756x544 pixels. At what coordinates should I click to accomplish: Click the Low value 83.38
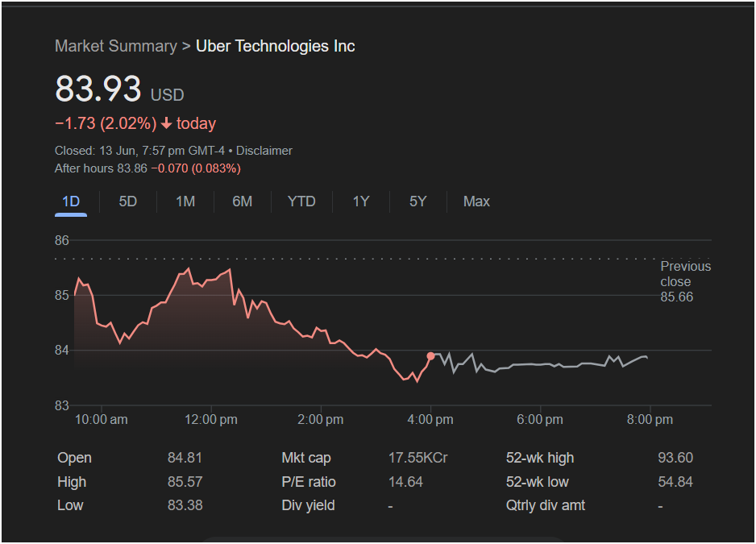click(x=185, y=505)
